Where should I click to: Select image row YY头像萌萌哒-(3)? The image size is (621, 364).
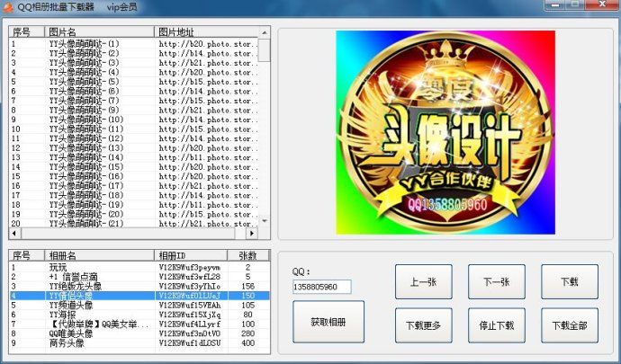pos(134,63)
